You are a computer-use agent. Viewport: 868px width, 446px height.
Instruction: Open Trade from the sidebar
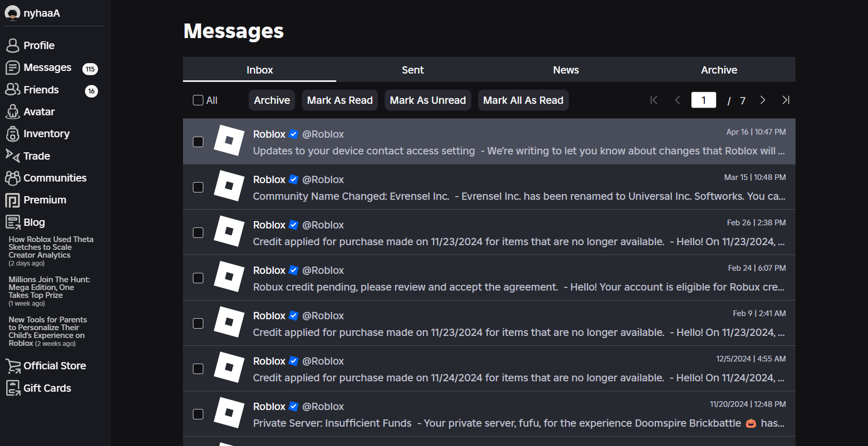(37, 156)
